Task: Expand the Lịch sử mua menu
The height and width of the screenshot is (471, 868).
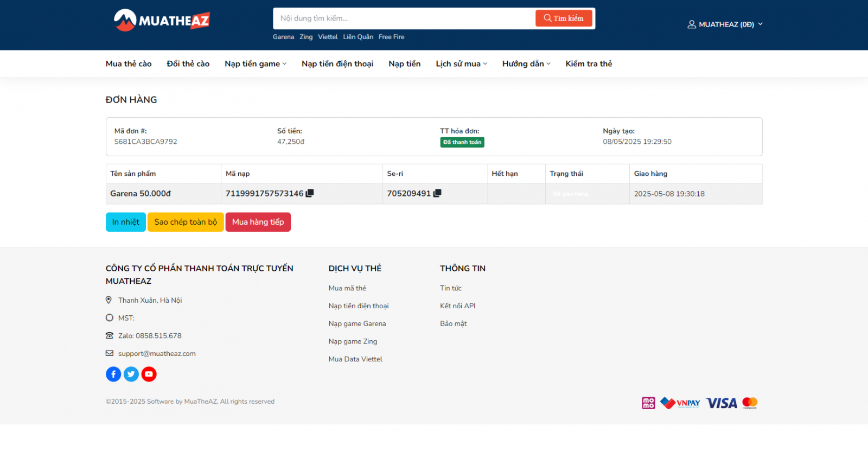Action: (x=462, y=64)
